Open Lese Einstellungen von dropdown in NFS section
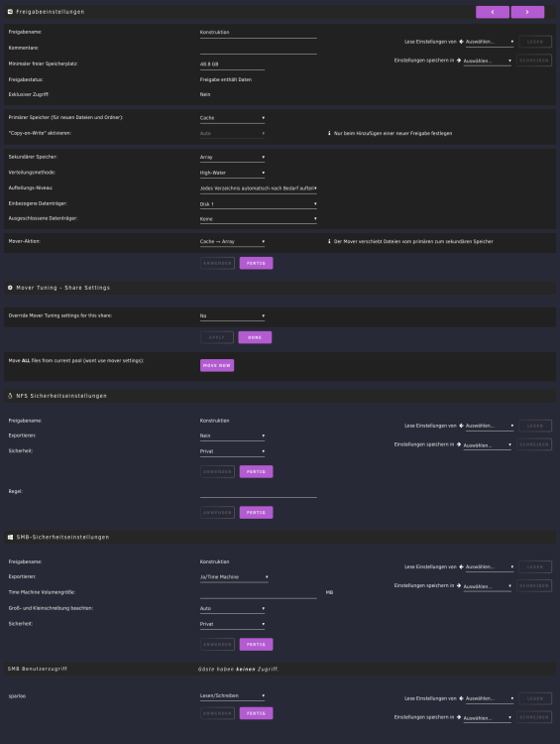This screenshot has height=744, width=560. pos(490,426)
